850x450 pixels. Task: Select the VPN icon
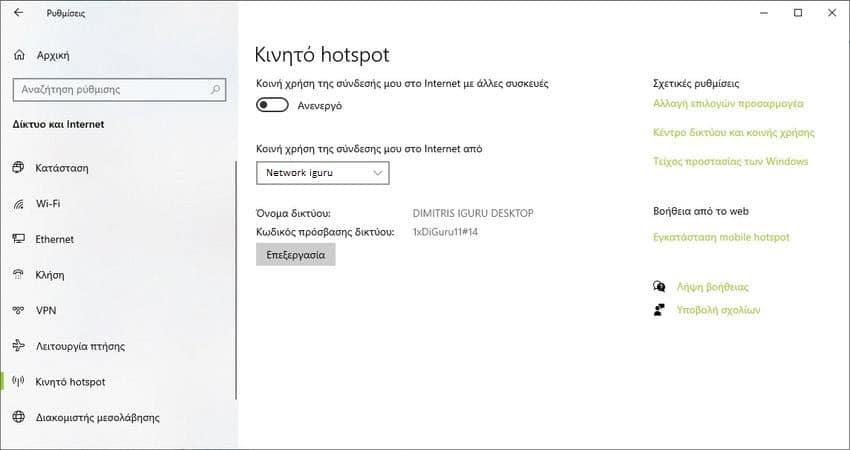18,310
